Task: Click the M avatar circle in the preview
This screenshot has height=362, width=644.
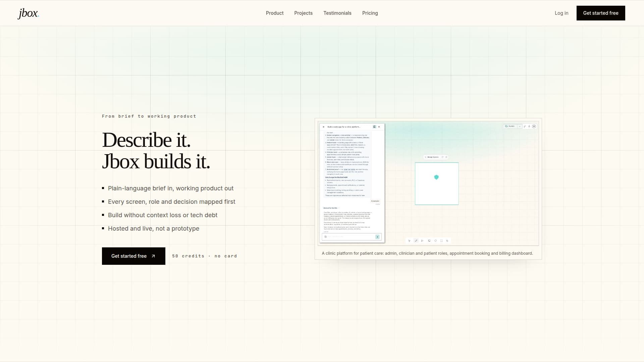Action: click(534, 126)
